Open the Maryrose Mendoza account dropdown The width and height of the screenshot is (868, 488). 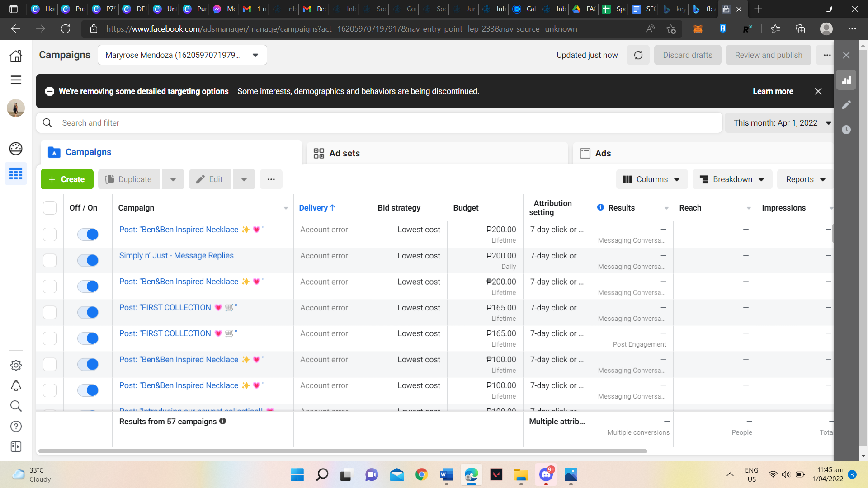point(182,55)
